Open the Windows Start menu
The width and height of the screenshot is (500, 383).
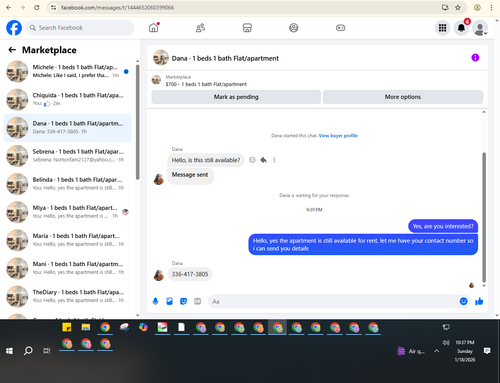point(9,351)
